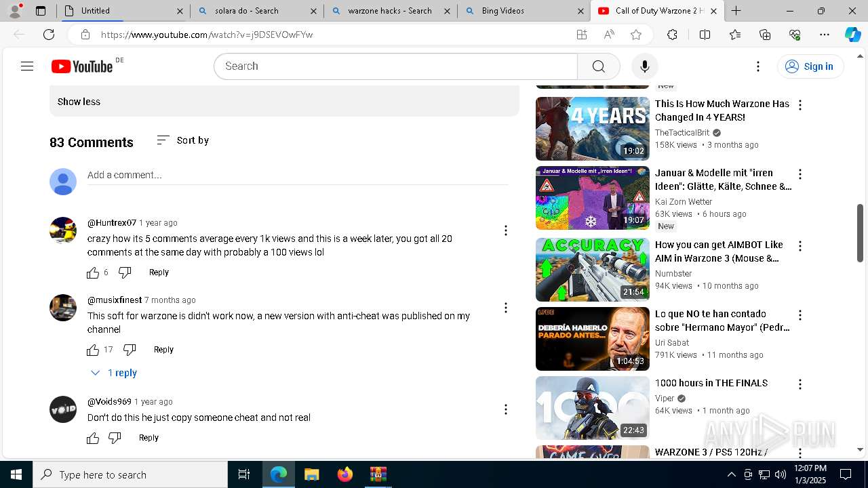Open options for 'This Is How Much Warzone' video
This screenshot has height=488, width=868.
pyautogui.click(x=800, y=105)
